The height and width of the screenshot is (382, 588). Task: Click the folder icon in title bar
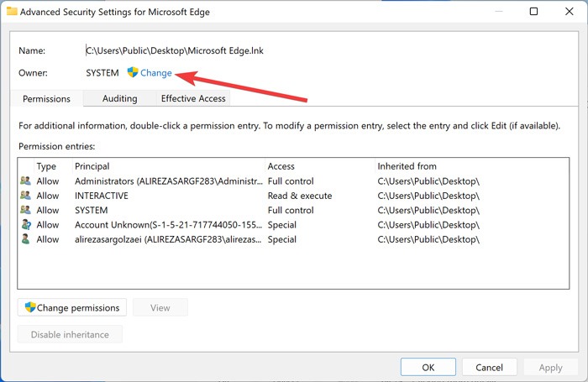[x=12, y=11]
